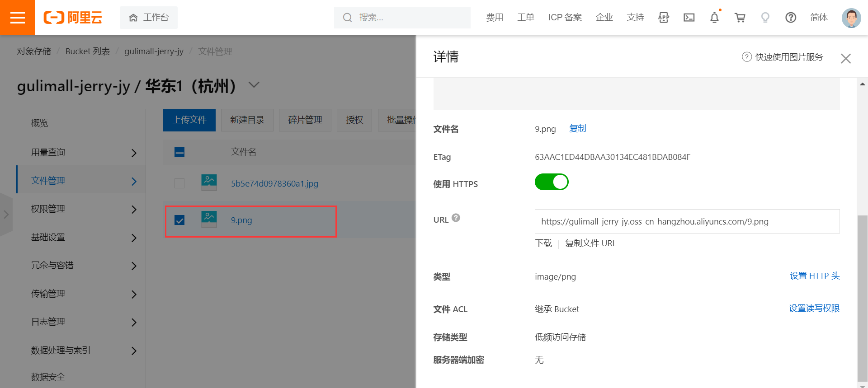Viewport: 868px width, 388px height.
Task: Open the Cloud Shell terminal icon
Action: (x=689, y=18)
